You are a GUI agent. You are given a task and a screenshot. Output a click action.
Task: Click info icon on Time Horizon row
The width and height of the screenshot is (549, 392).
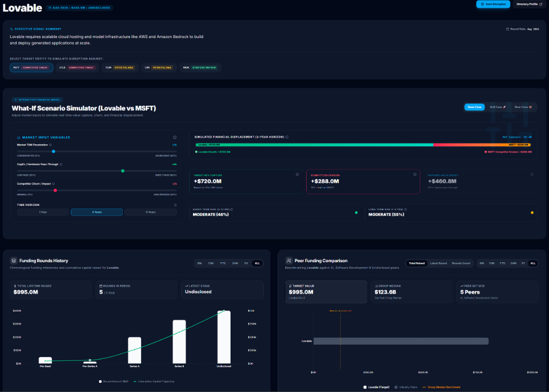tap(175, 205)
